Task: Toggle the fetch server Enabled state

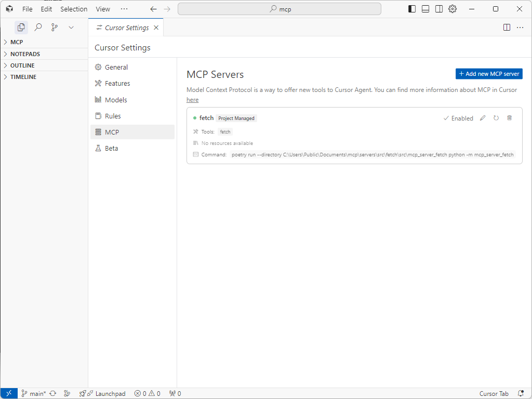Action: (x=458, y=118)
